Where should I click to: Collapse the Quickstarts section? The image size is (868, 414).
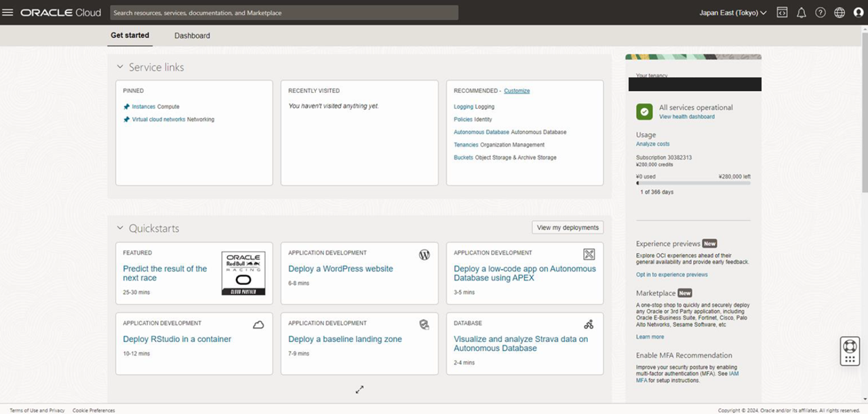pos(120,229)
